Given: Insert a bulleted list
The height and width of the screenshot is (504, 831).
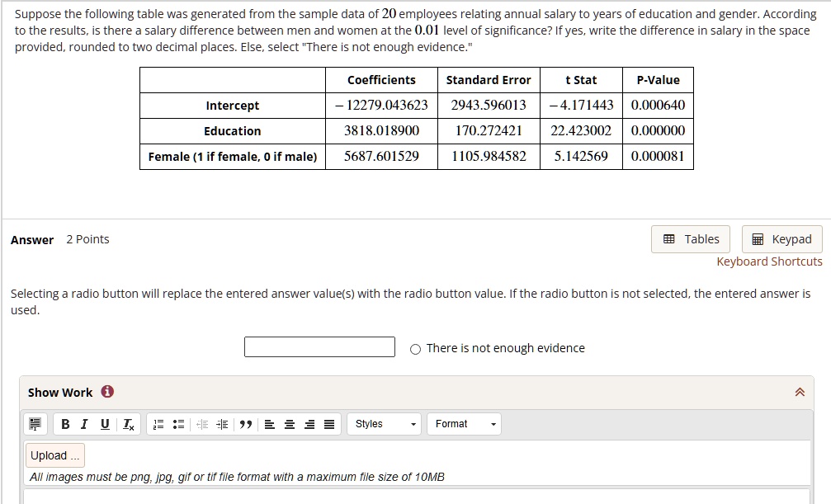Looking at the screenshot, I should point(177,424).
